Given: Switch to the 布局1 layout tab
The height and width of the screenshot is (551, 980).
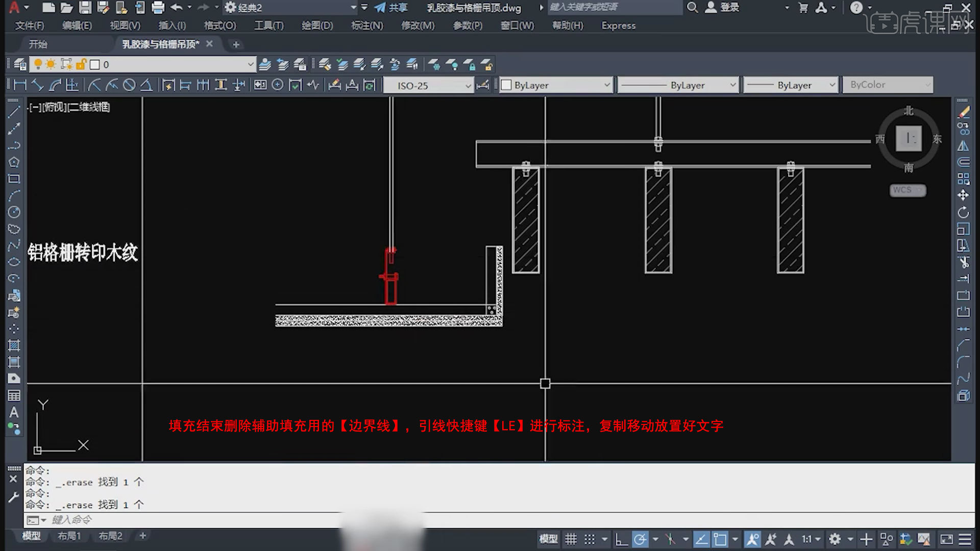Looking at the screenshot, I should [x=69, y=536].
